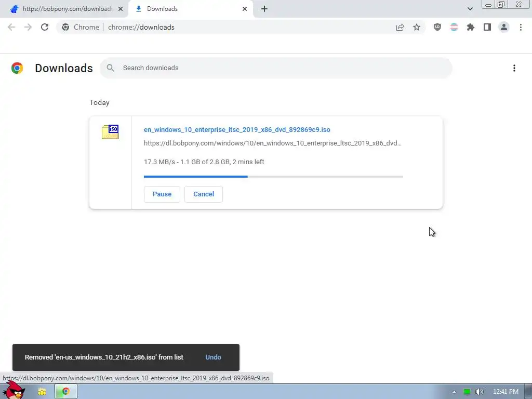Click the ISO file type icon
The width and height of the screenshot is (532, 399).
110,132
